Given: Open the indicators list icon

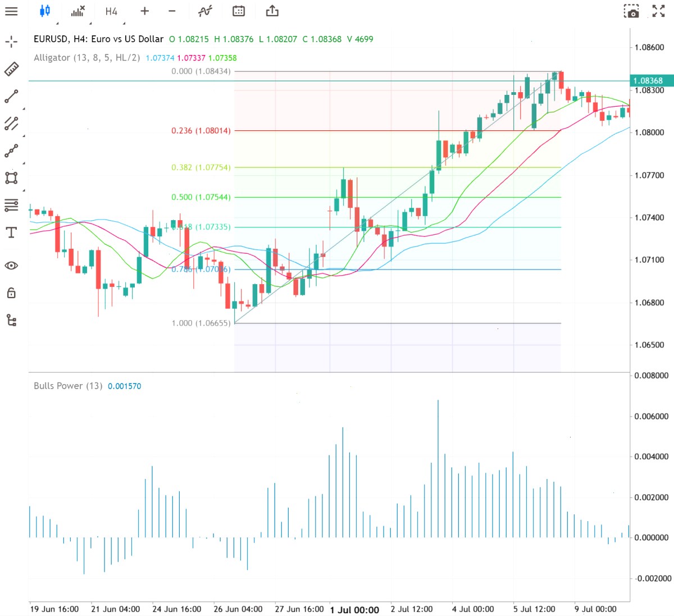Looking at the screenshot, I should (78, 11).
